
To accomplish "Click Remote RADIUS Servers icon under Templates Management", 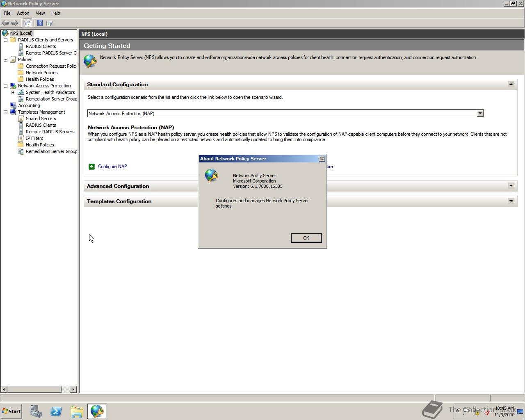I will (21, 132).
